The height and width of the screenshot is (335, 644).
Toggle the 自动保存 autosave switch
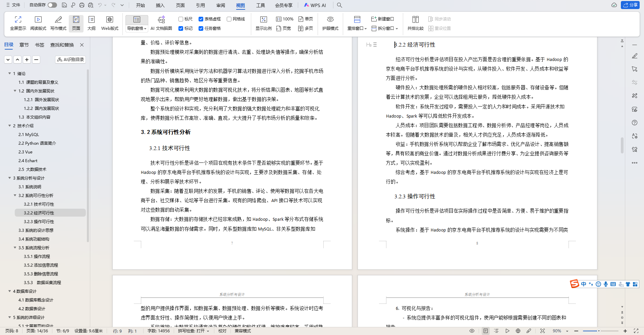click(51, 5)
